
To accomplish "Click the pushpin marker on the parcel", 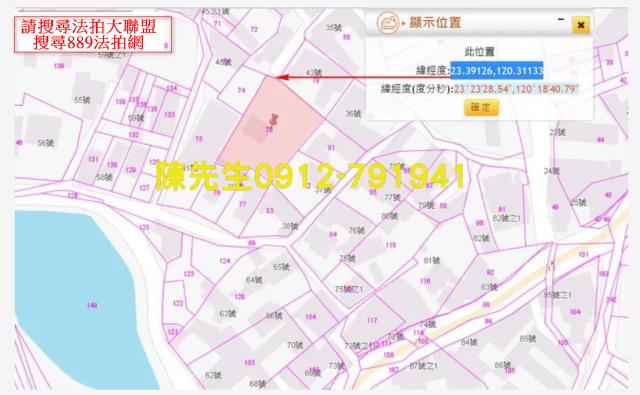I will click(273, 120).
